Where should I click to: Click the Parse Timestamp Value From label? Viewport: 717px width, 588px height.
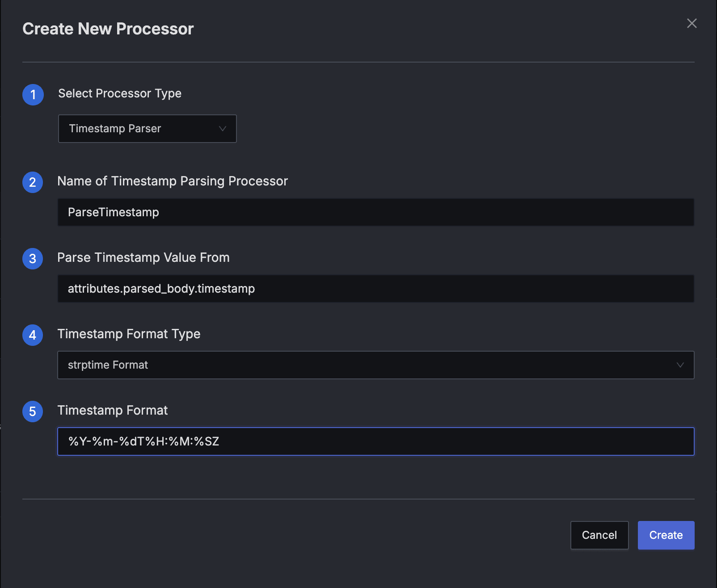(x=143, y=257)
